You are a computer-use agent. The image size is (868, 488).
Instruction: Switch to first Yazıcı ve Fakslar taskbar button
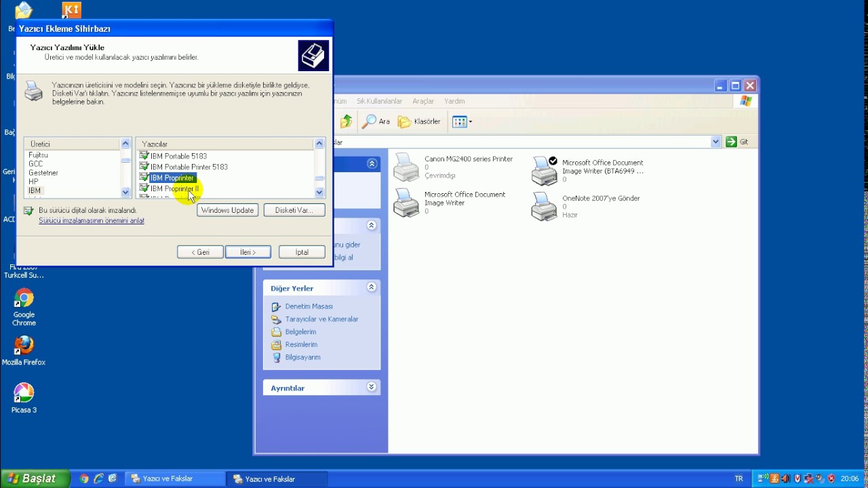pos(175,479)
